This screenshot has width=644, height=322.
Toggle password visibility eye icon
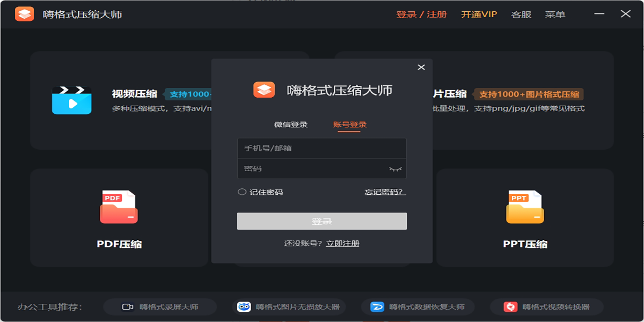395,169
